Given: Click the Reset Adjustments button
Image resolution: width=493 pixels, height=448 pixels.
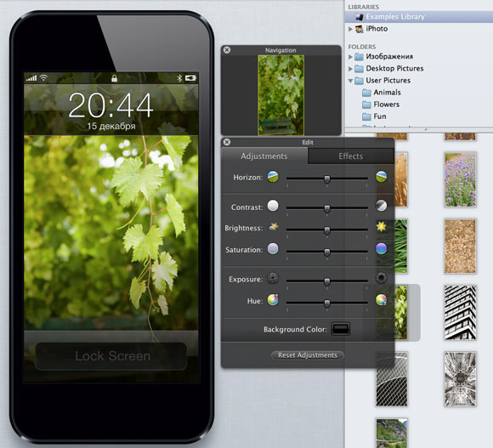Looking at the screenshot, I should (x=308, y=355).
